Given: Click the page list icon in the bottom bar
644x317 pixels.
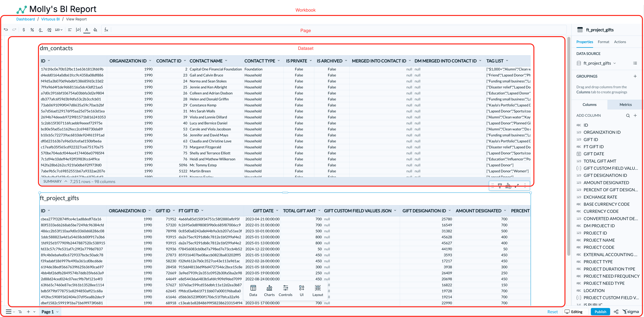Looking at the screenshot, I should [20, 312].
